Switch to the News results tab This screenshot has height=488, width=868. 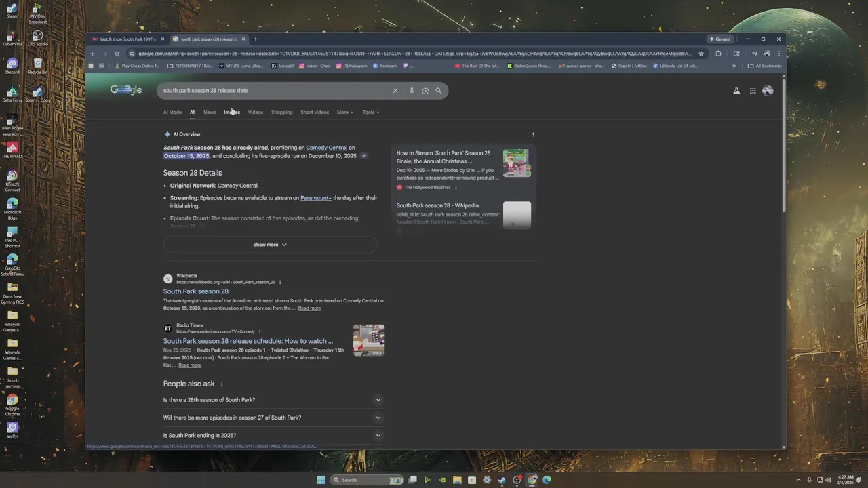click(x=210, y=113)
